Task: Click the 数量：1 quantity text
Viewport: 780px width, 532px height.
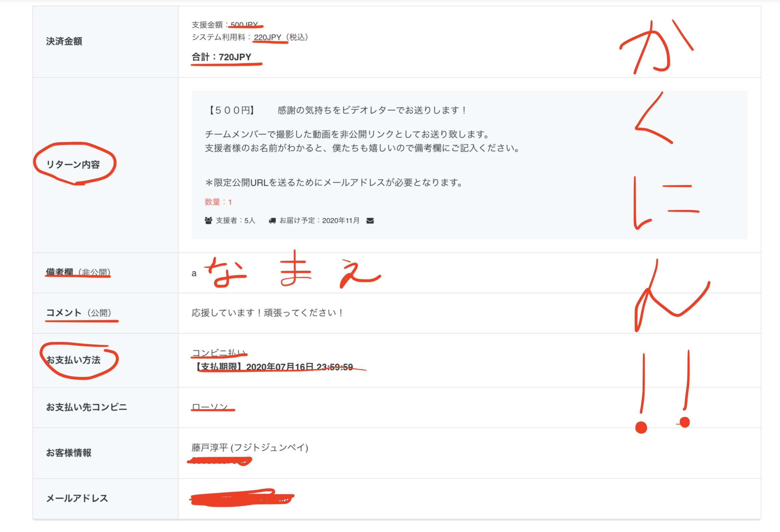Action: click(x=218, y=202)
